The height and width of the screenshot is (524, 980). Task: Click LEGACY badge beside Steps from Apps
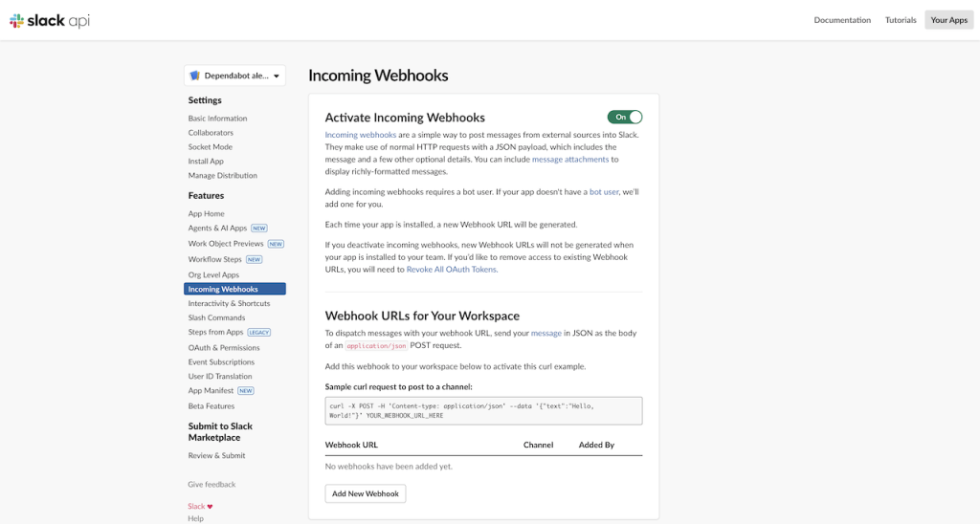(259, 333)
